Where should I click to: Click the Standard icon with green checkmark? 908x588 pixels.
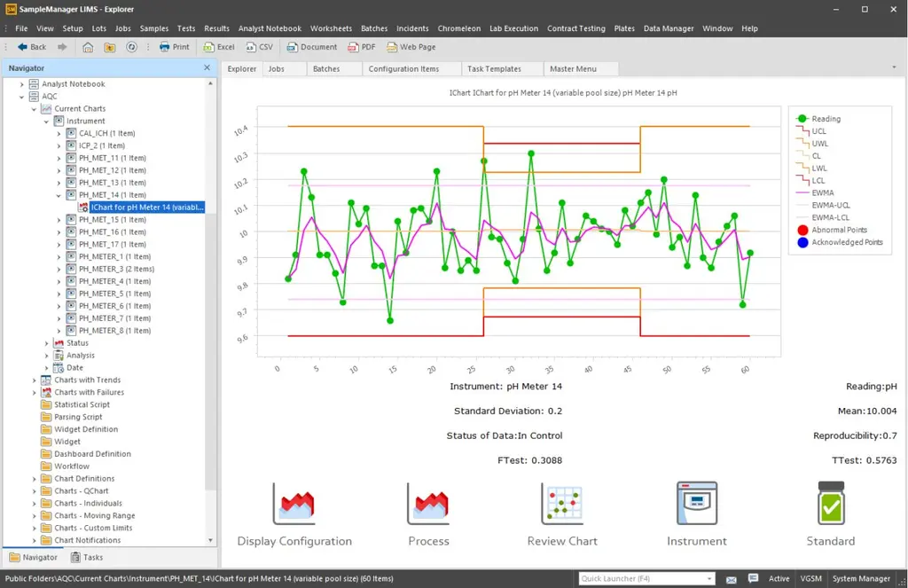point(830,506)
